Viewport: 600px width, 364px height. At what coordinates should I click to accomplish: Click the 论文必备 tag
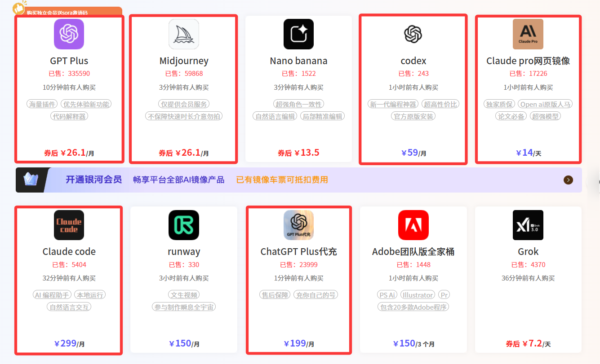click(511, 116)
